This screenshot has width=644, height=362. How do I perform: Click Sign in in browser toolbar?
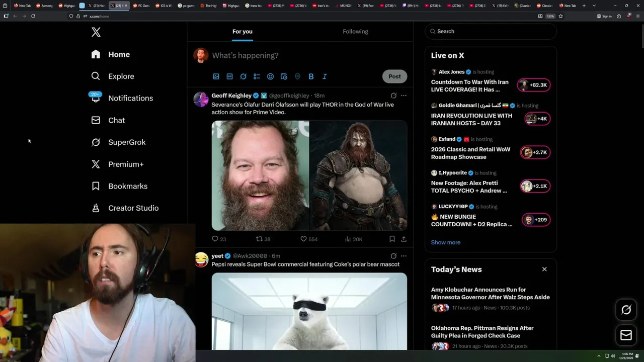pyautogui.click(x=604, y=16)
